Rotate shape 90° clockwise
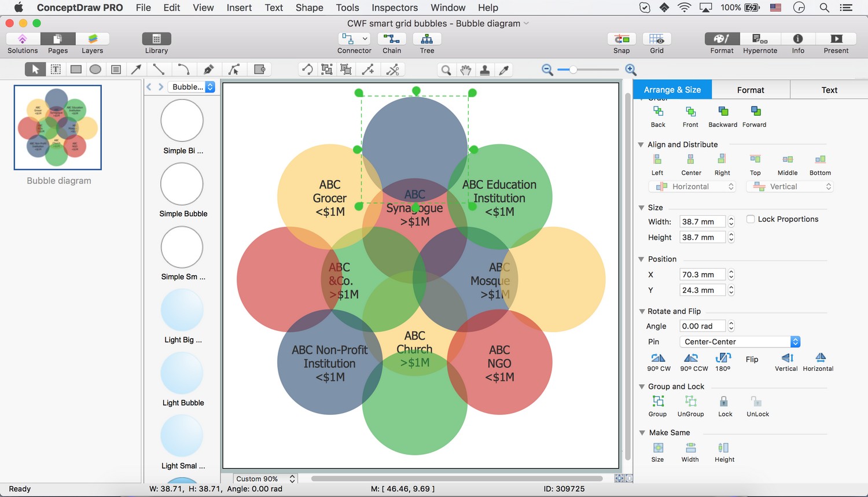This screenshot has height=497, width=868. tap(658, 358)
